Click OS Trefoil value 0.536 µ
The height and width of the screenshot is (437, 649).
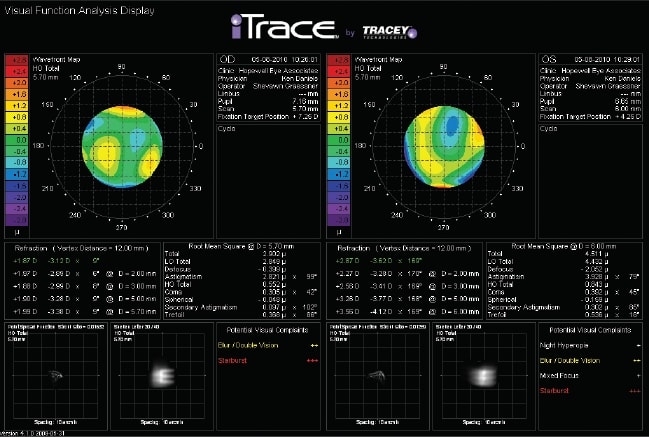[596, 315]
